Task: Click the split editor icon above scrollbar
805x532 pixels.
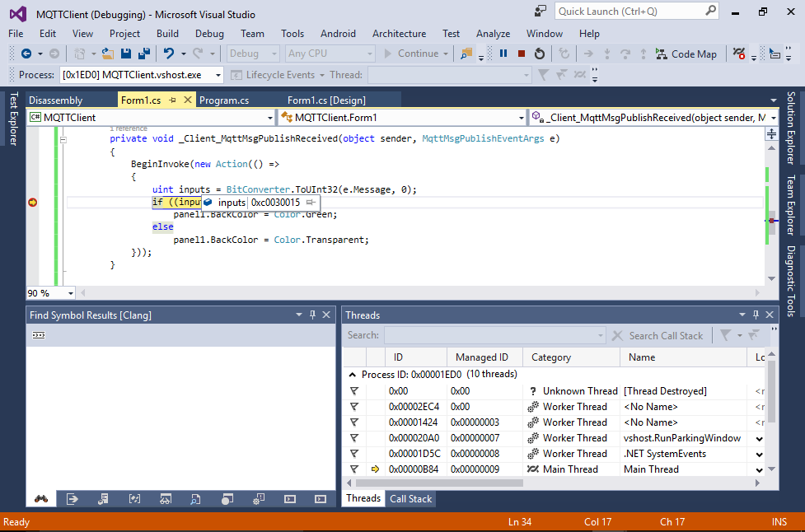Action: pyautogui.click(x=771, y=134)
